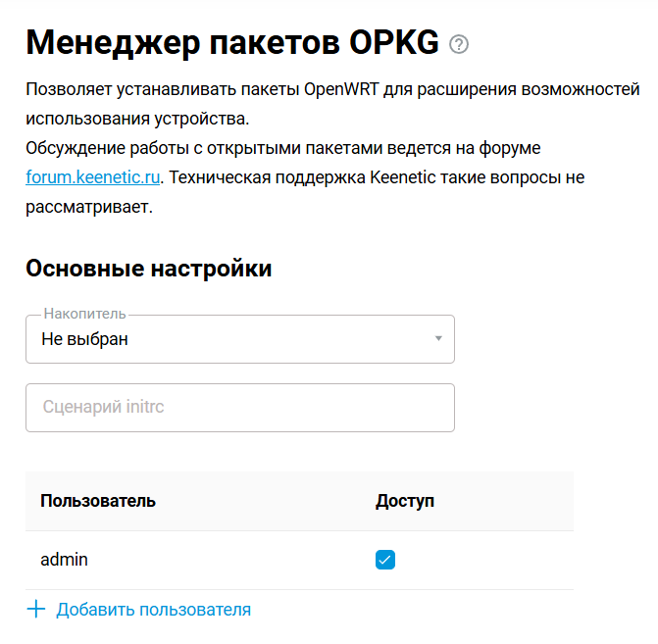Click the "Доступ" column header
658x644 pixels.
click(405, 501)
